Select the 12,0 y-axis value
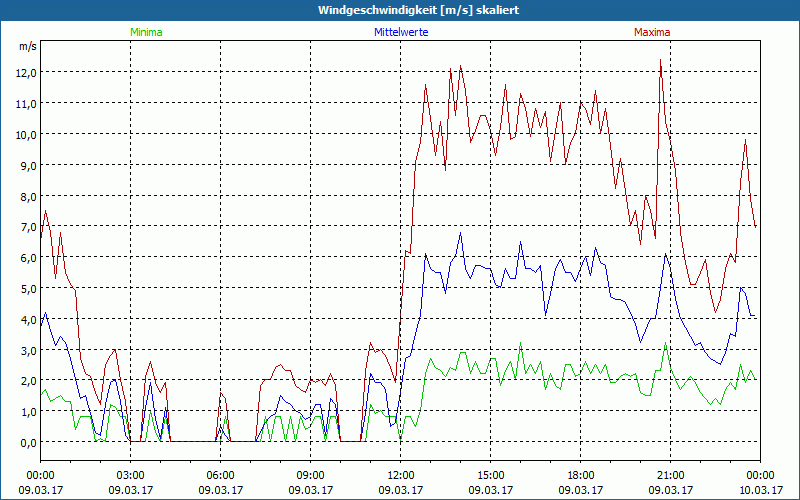This screenshot has height=500, width=800. tap(27, 73)
